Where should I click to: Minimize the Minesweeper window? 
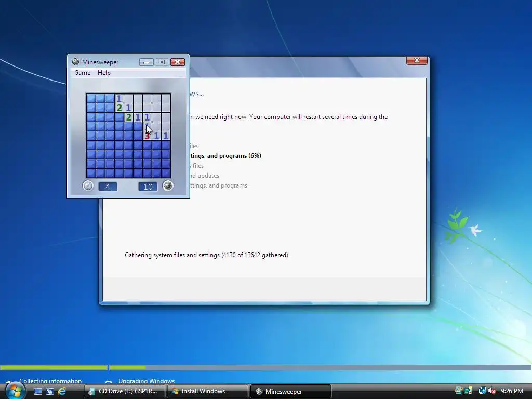(146, 62)
